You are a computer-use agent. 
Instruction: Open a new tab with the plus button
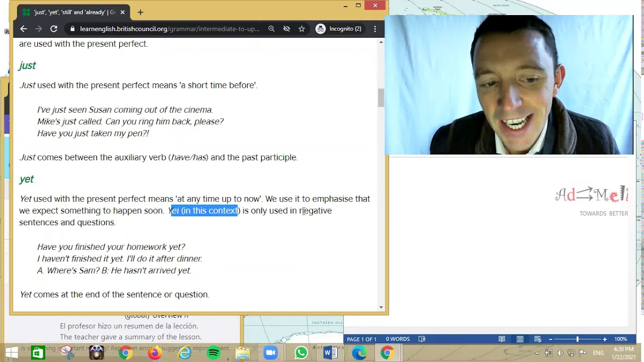(x=140, y=12)
